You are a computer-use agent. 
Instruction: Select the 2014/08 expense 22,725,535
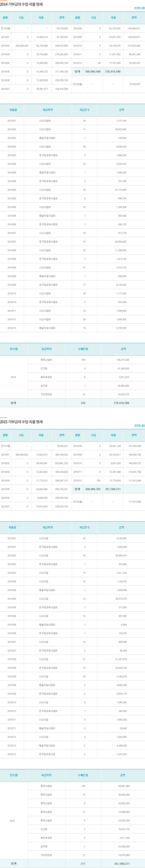tap(115, 29)
